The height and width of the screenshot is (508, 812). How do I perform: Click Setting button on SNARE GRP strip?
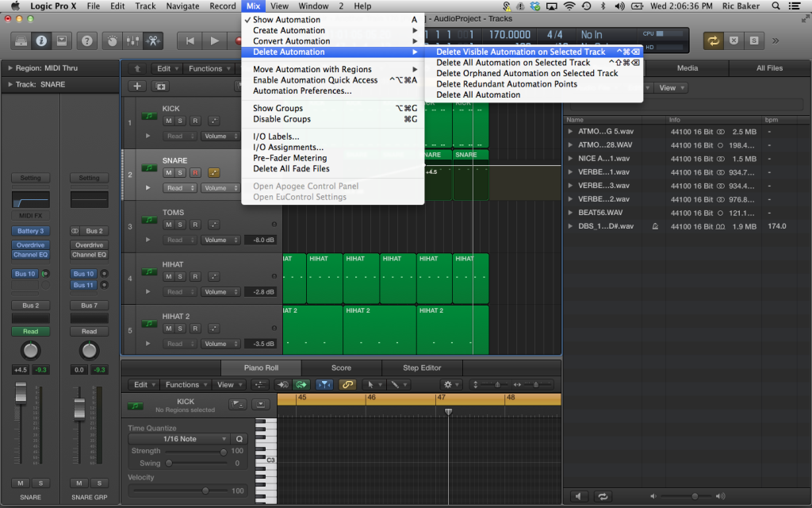(x=89, y=178)
